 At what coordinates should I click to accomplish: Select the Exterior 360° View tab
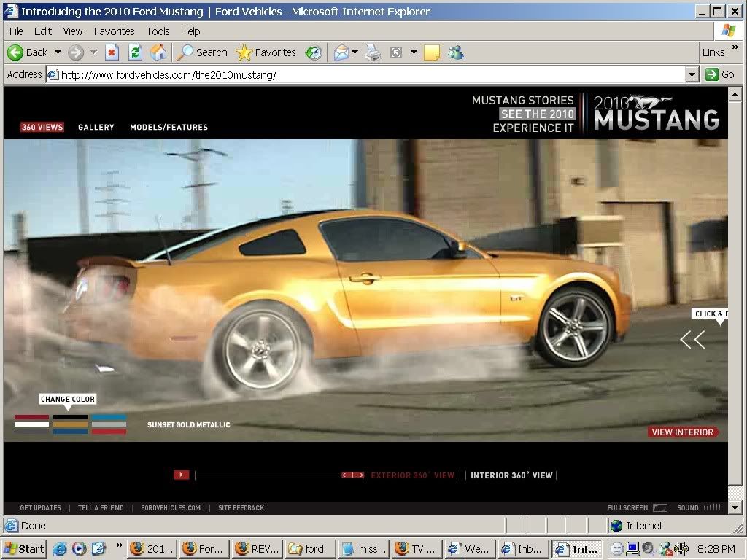click(413, 475)
